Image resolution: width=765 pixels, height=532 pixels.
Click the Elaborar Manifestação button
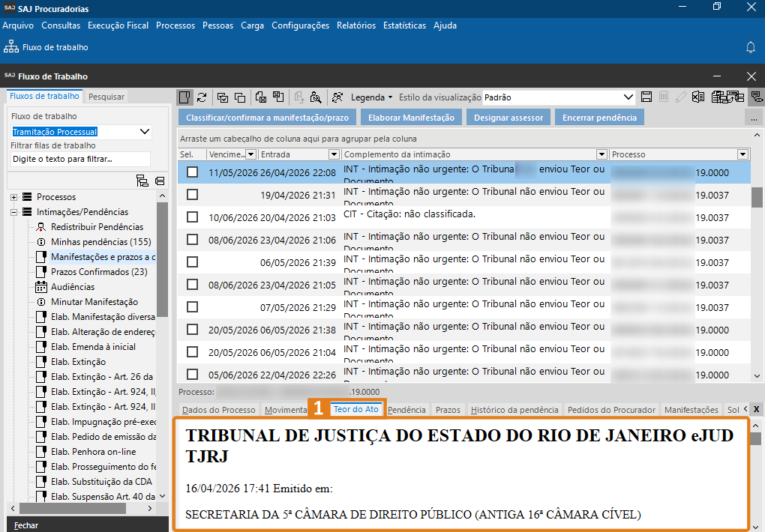[x=411, y=118]
